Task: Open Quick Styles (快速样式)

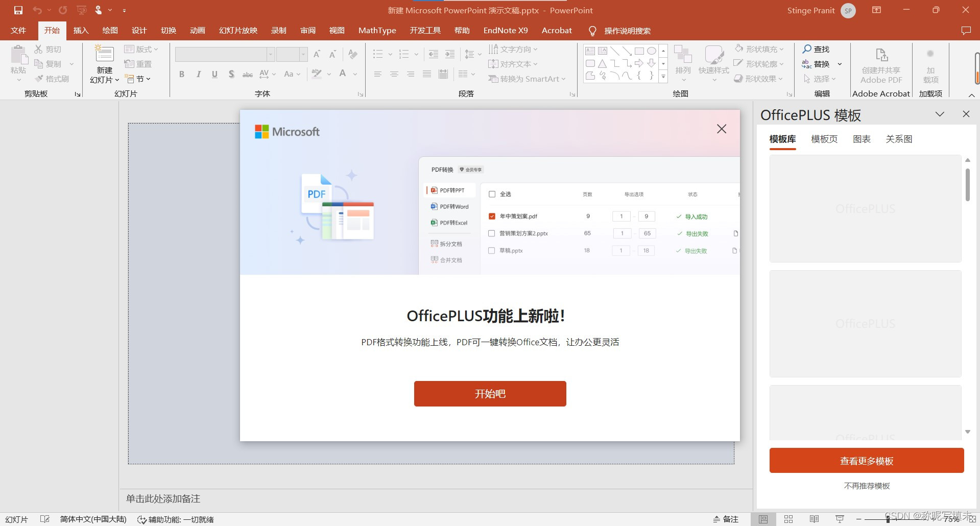Action: point(714,63)
